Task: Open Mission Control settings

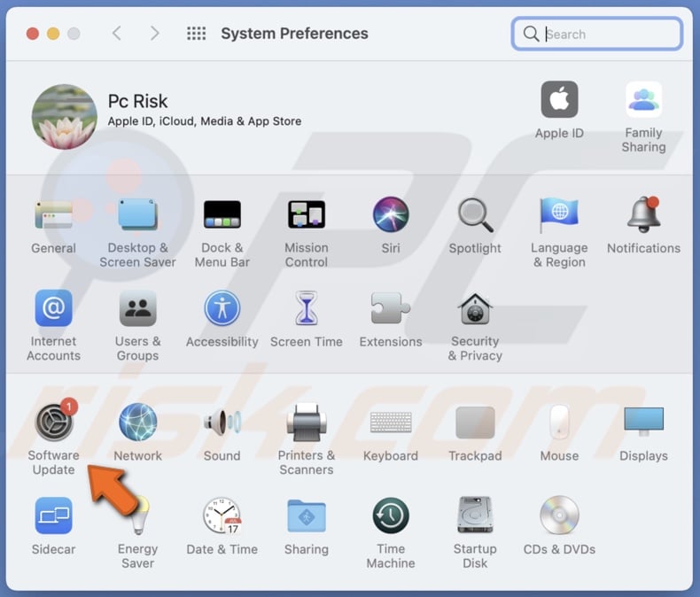Action: pyautogui.click(x=307, y=214)
